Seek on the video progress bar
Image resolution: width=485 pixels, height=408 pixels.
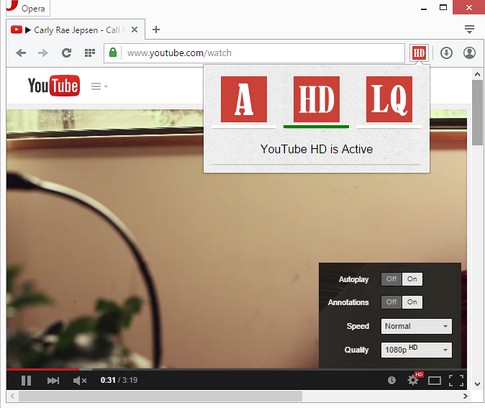(x=236, y=369)
